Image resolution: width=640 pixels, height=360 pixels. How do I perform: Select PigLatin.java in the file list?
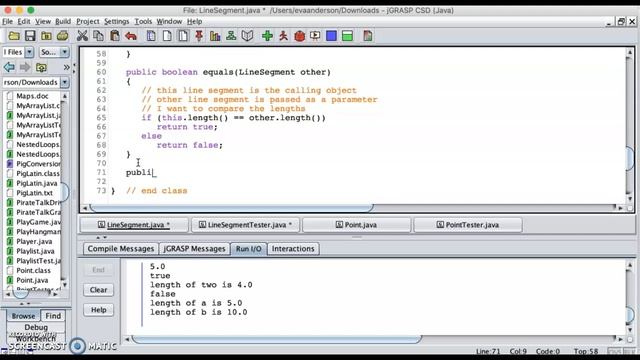click(x=37, y=183)
